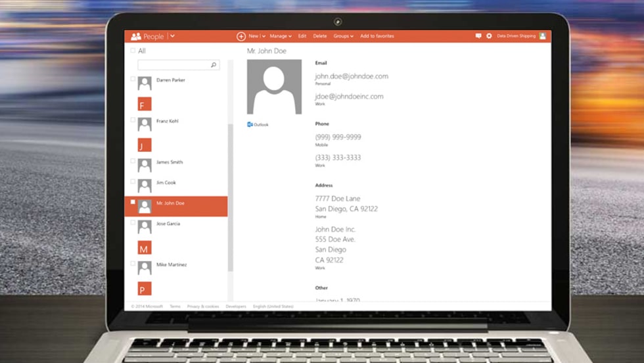Image resolution: width=644 pixels, height=363 pixels.
Task: Expand the Groups dropdown
Action: 343,36
